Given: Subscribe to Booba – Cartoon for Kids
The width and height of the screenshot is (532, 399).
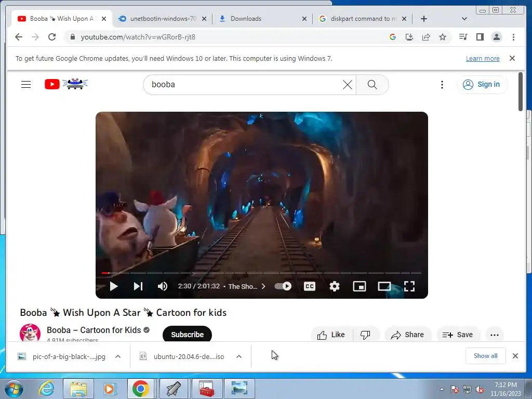Looking at the screenshot, I should (x=187, y=334).
